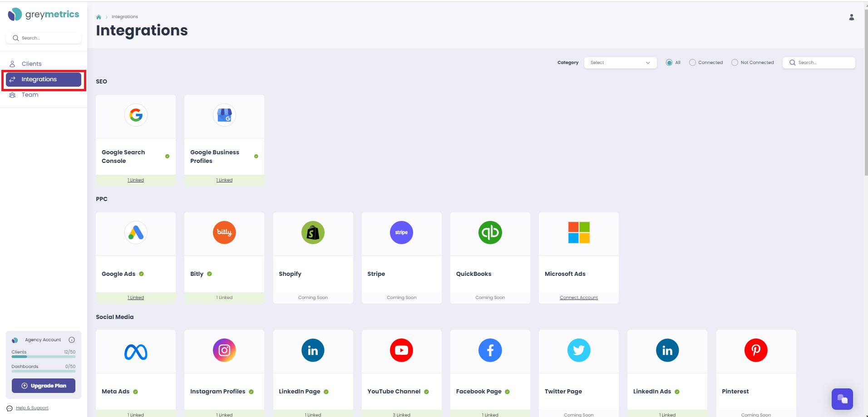Click the Facebook Page logo icon
This screenshot has width=868, height=417.
(490, 350)
